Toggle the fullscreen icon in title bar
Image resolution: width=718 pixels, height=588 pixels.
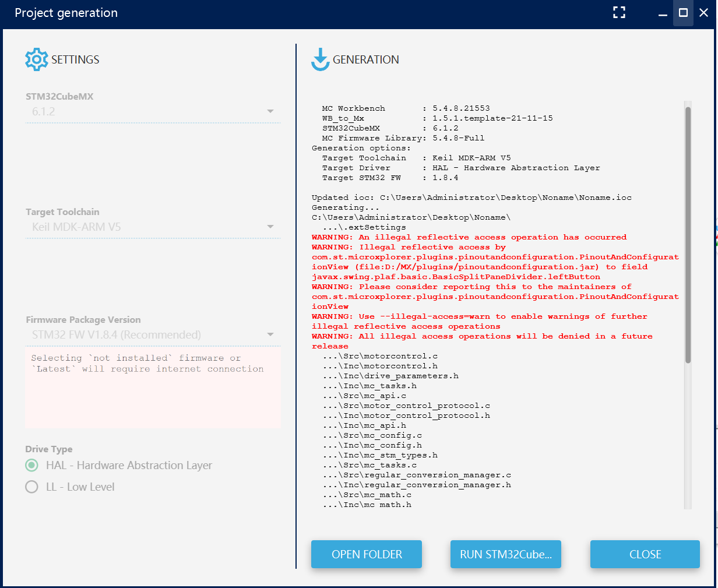point(620,13)
